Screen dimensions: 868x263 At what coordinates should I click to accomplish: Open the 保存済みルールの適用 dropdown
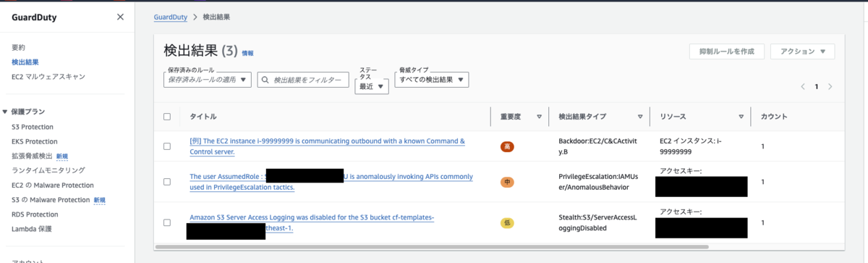point(208,80)
